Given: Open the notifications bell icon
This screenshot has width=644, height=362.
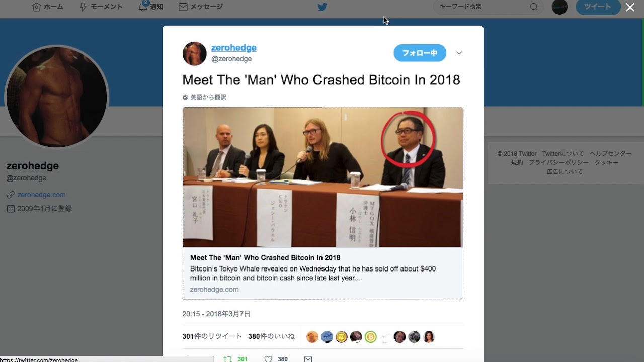Looking at the screenshot, I should tap(143, 7).
